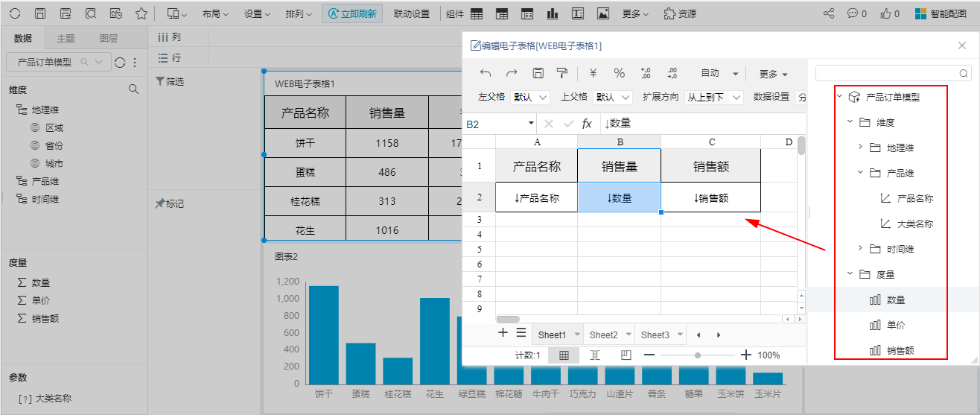980x415 pixels.
Task: Open the B2 cell name box dropdown
Action: click(x=530, y=124)
